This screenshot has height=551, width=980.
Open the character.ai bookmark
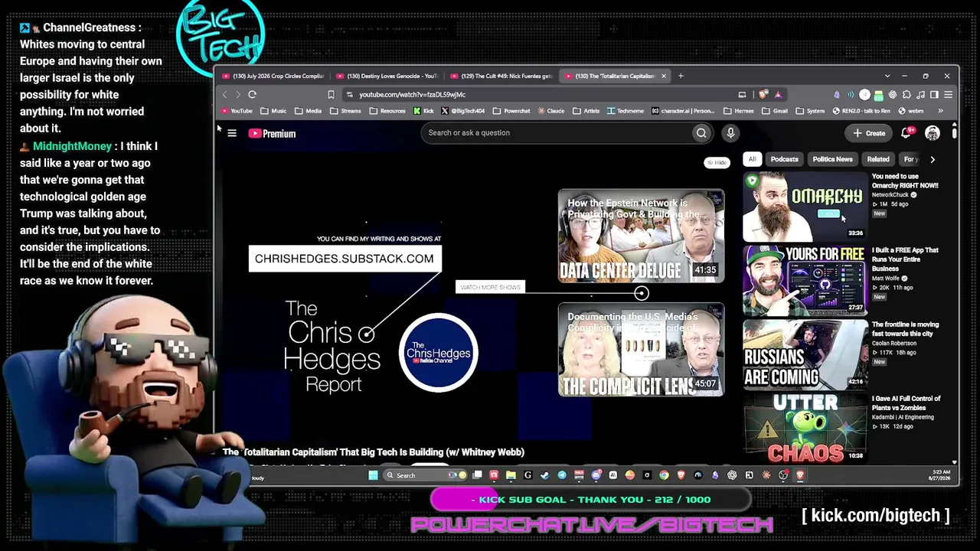point(683,111)
